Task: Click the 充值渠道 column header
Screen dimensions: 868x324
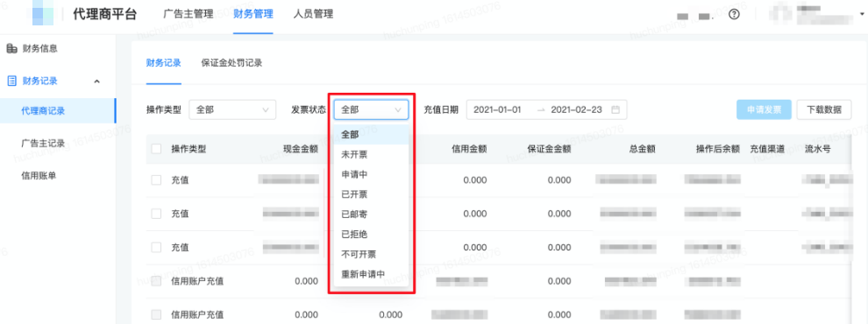Action: point(767,149)
